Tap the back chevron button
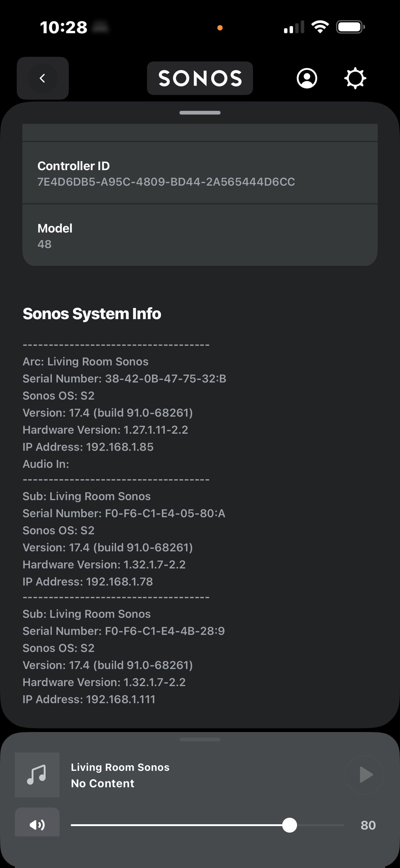The width and height of the screenshot is (400, 868). pyautogui.click(x=42, y=78)
